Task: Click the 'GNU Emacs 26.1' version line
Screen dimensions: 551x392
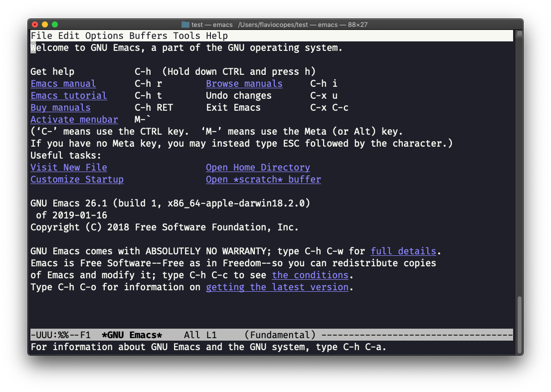Action: [171, 203]
